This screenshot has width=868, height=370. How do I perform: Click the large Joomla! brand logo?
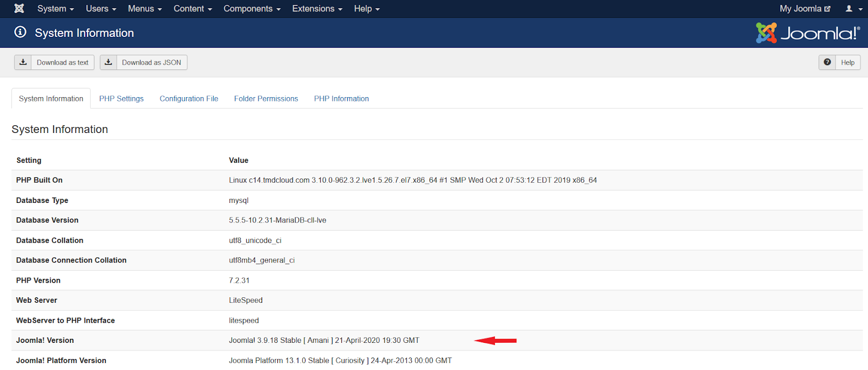pos(808,33)
